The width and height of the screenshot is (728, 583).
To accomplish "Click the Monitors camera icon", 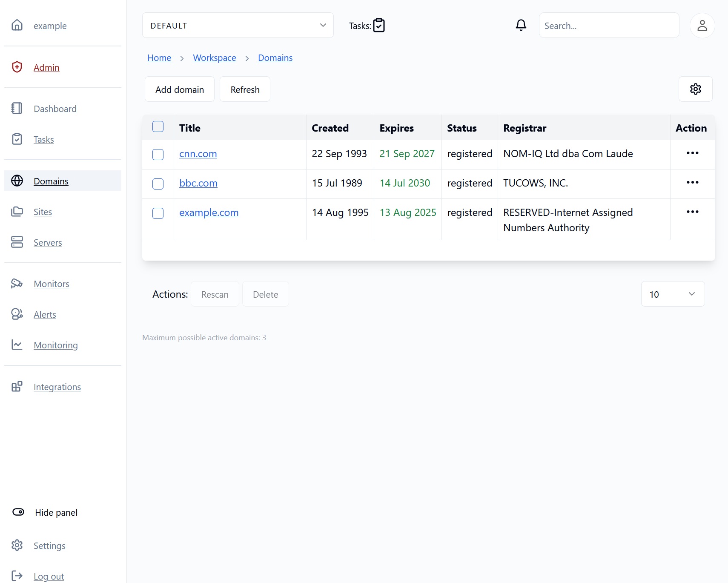I will click(x=17, y=283).
